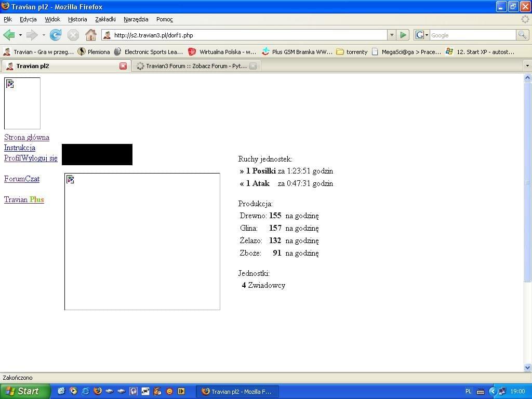Viewport: 532px width, 399px height.
Task: Switch to the Travian3 Forum tab
Action: coord(195,66)
